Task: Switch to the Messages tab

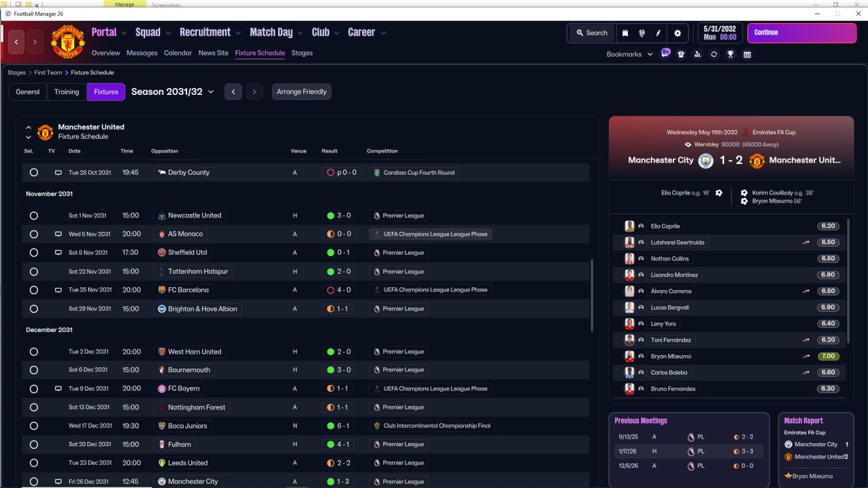Action: coord(142,53)
